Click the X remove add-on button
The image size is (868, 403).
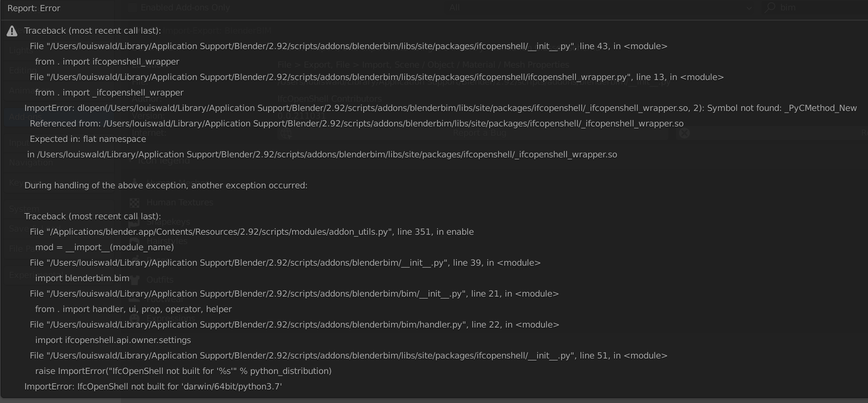pyautogui.click(x=684, y=133)
